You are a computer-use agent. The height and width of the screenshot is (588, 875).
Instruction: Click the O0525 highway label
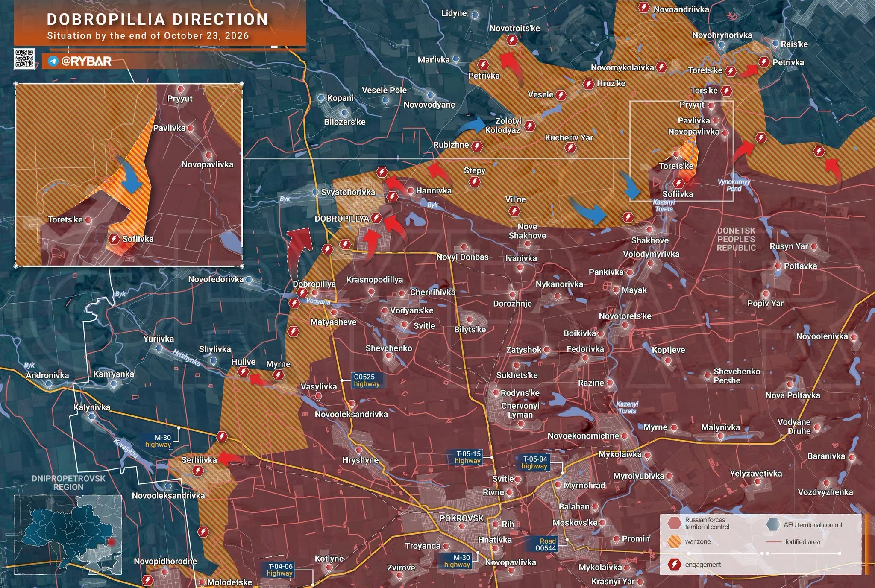pos(367,380)
